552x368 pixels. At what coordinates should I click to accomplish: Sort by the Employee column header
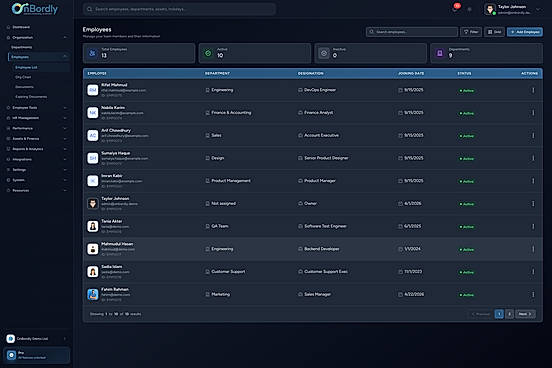click(97, 73)
